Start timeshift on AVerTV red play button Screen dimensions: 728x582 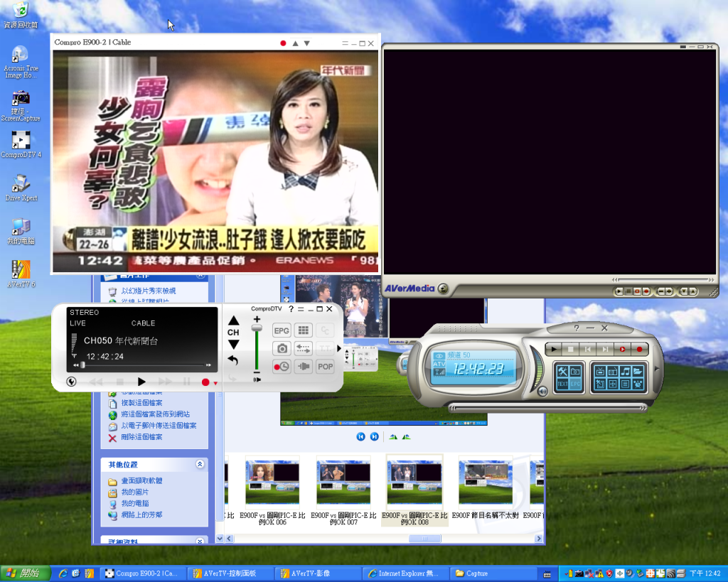623,349
